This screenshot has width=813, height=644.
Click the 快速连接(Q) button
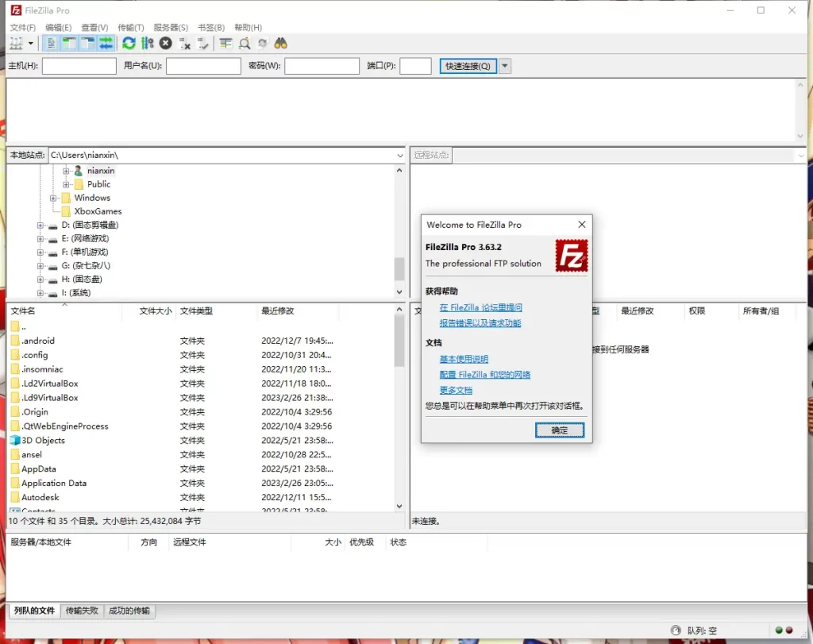[468, 66]
